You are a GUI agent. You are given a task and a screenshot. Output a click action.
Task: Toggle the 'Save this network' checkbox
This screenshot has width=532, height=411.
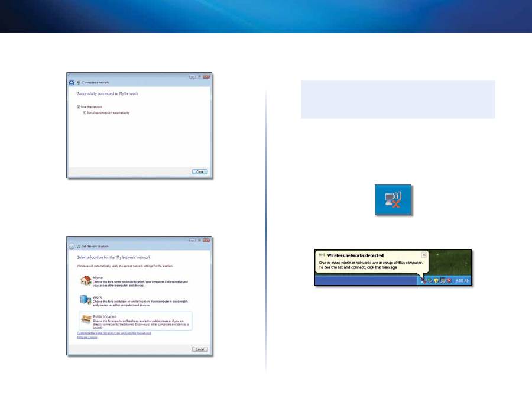[79, 107]
